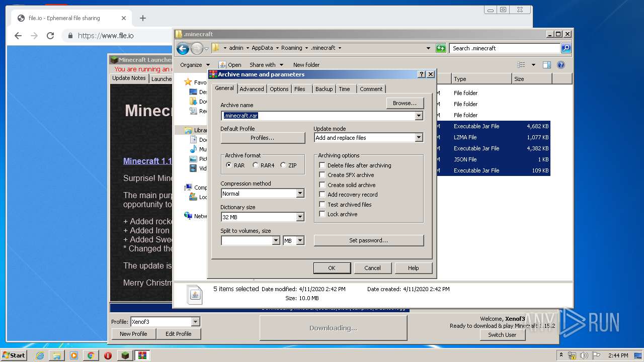Image resolution: width=644 pixels, height=362 pixels.
Task: Click the Browse... button
Action: pos(405,103)
